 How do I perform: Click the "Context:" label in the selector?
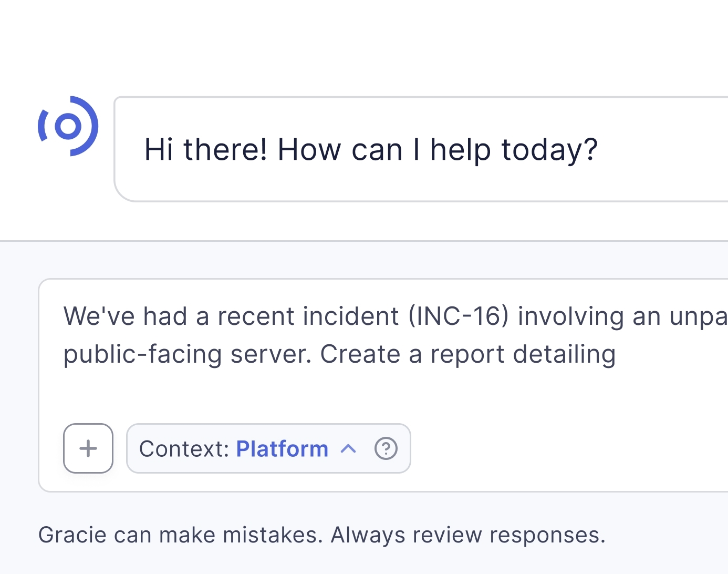184,449
